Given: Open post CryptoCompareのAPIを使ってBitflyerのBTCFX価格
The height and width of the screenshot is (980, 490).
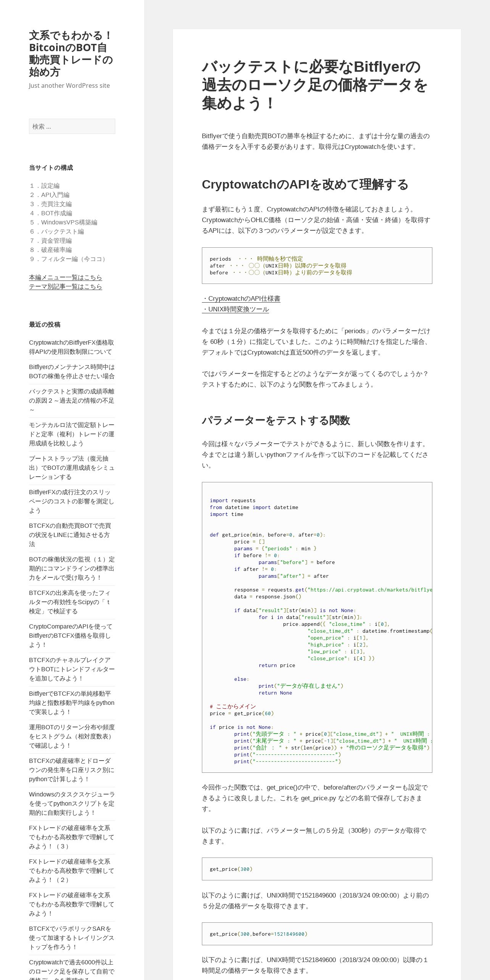Looking at the screenshot, I should (71, 636).
